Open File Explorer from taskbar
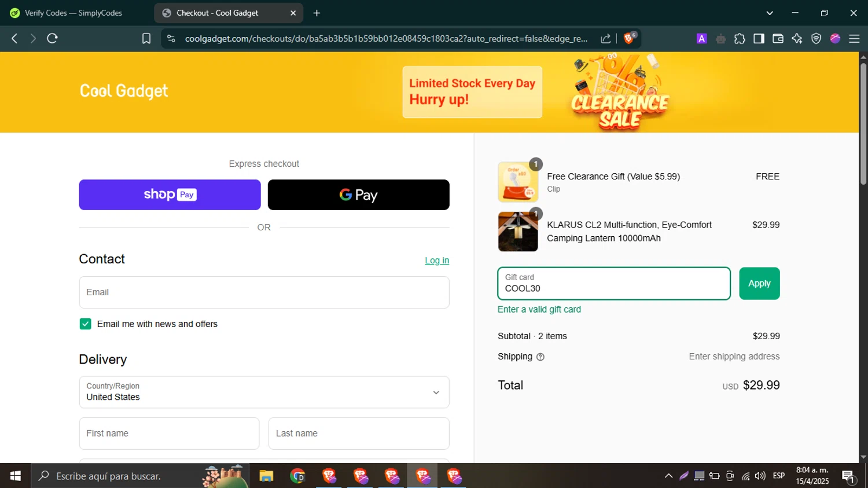The image size is (868, 488). (x=266, y=476)
